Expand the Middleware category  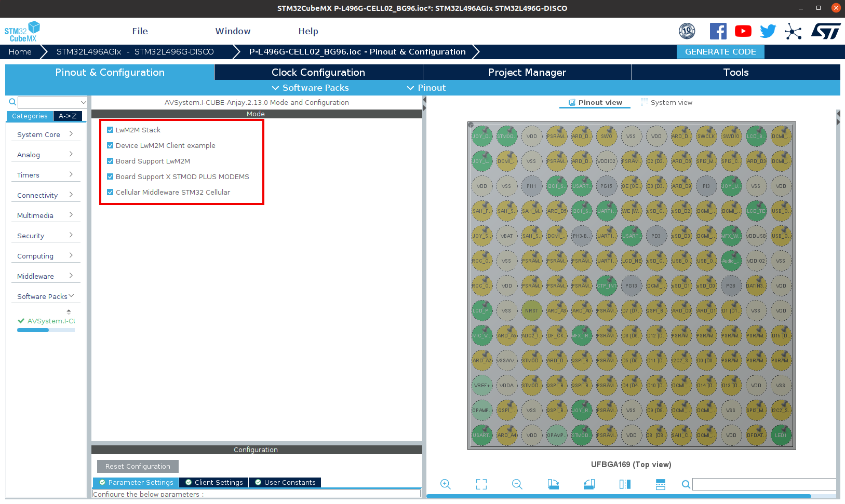pyautogui.click(x=46, y=276)
